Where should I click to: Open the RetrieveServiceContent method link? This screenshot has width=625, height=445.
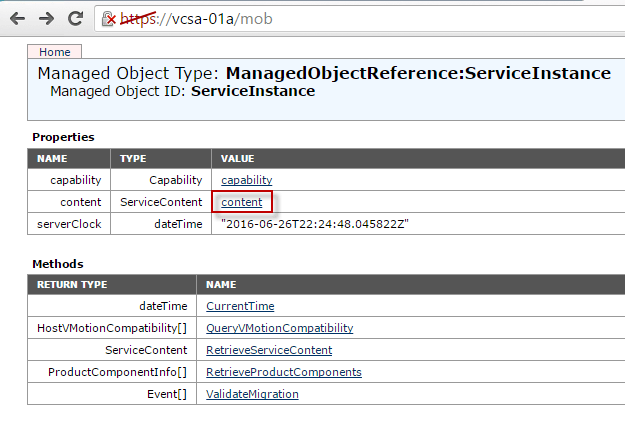(x=268, y=350)
